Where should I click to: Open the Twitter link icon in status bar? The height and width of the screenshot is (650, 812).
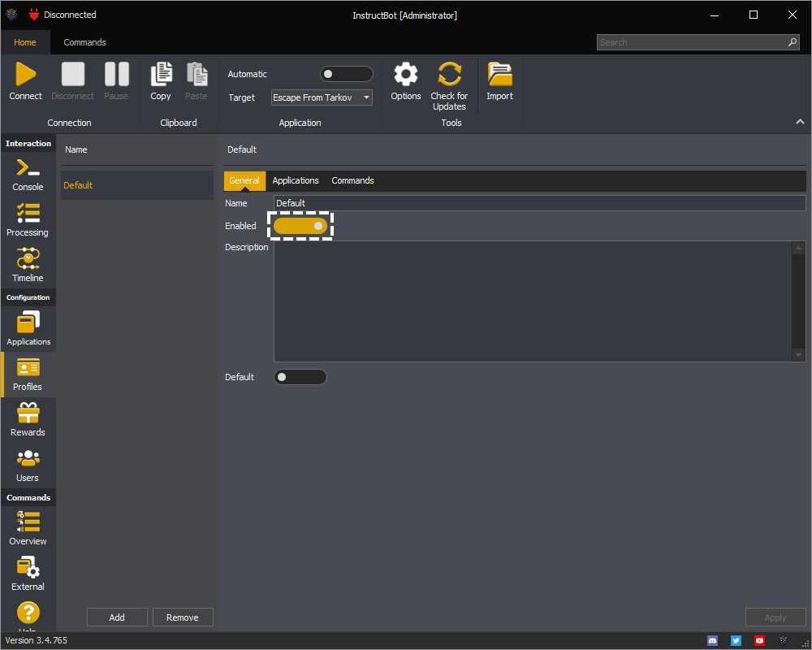736,641
